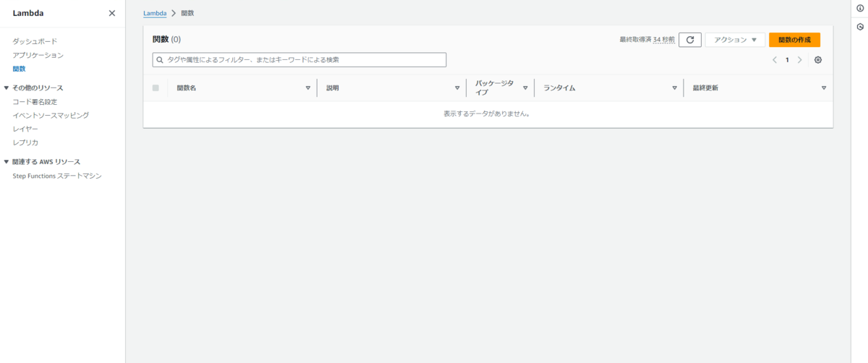Toggle the select-all functions checkbox
The image size is (868, 363).
pos(156,88)
